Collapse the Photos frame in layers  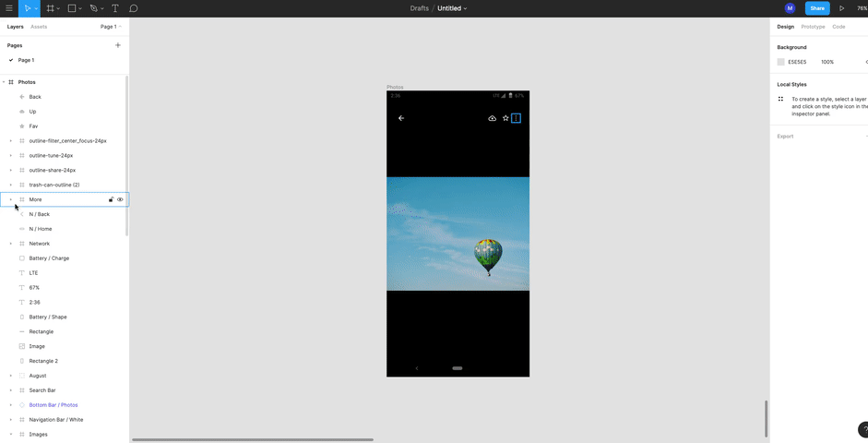(x=4, y=82)
